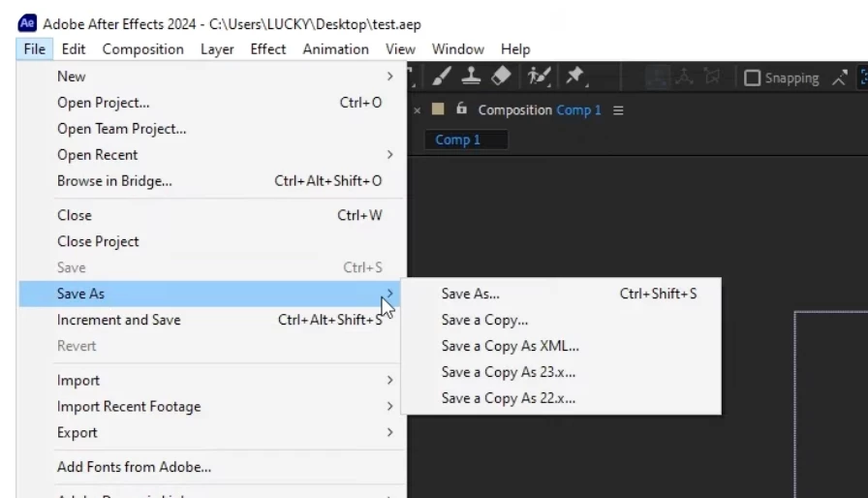
Task: Choose Increment and Save
Action: 211,320
